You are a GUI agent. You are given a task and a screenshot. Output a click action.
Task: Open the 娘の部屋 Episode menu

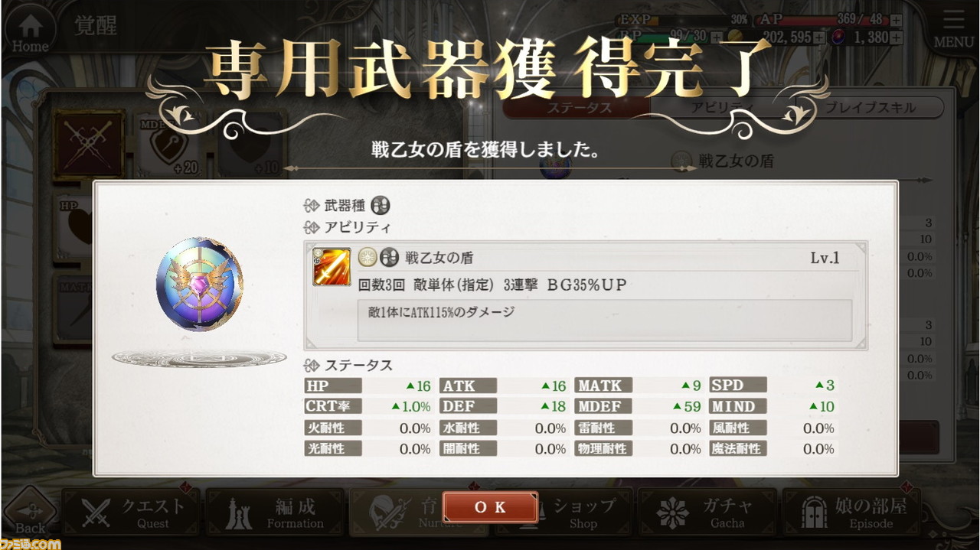click(851, 513)
